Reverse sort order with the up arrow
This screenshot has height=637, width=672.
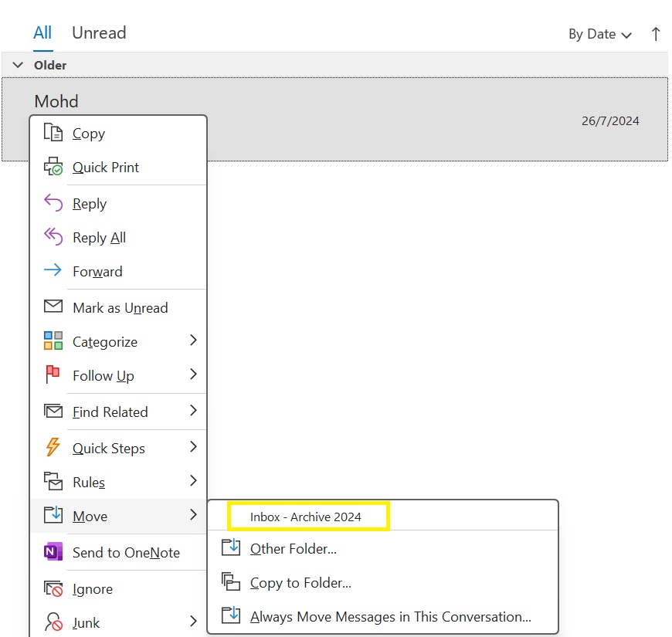pos(655,34)
